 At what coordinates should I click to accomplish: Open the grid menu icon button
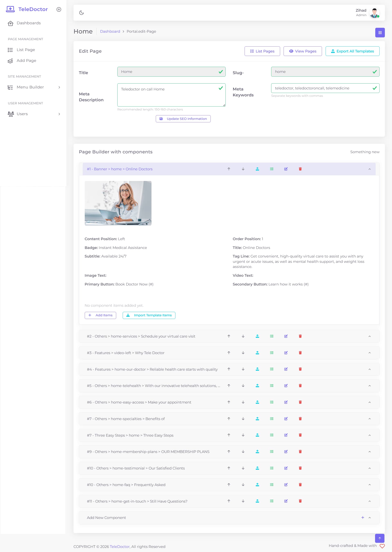[380, 33]
